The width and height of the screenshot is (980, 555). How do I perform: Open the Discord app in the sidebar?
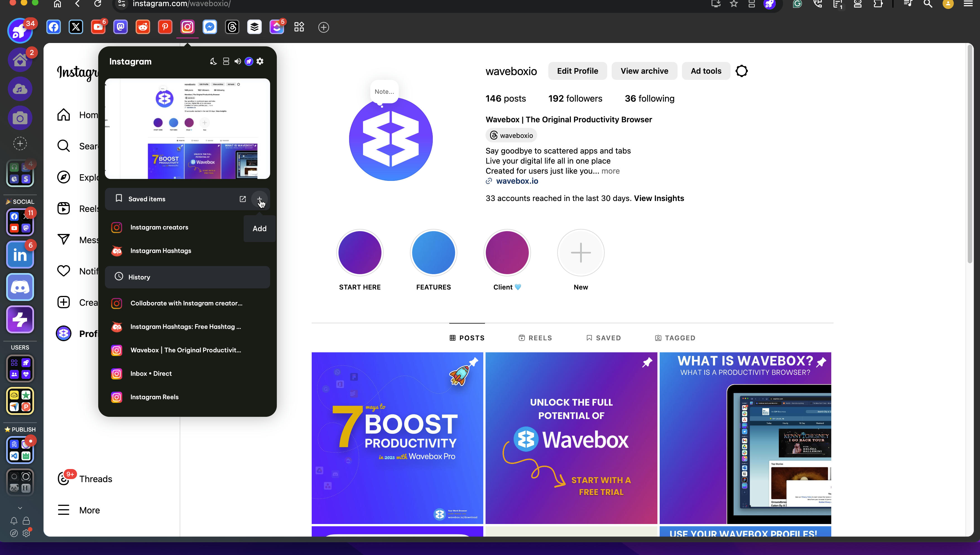click(20, 287)
